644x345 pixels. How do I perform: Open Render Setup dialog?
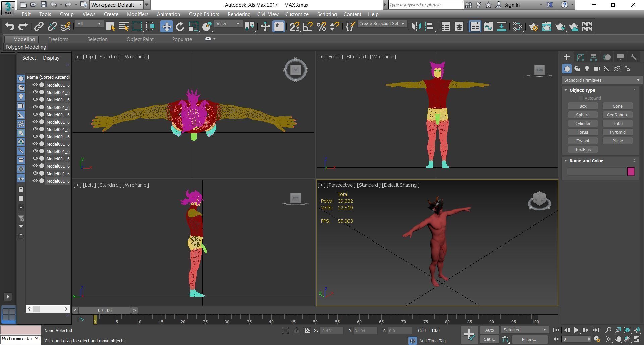click(x=533, y=27)
